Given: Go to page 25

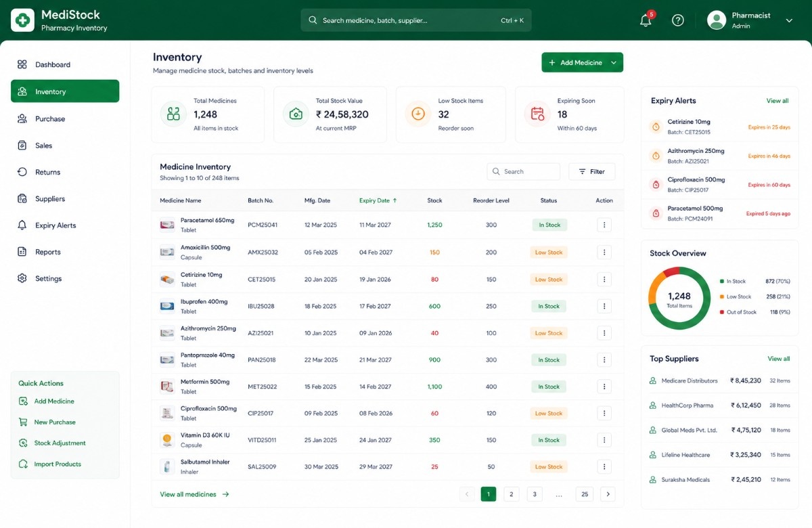Looking at the screenshot, I should pos(585,494).
